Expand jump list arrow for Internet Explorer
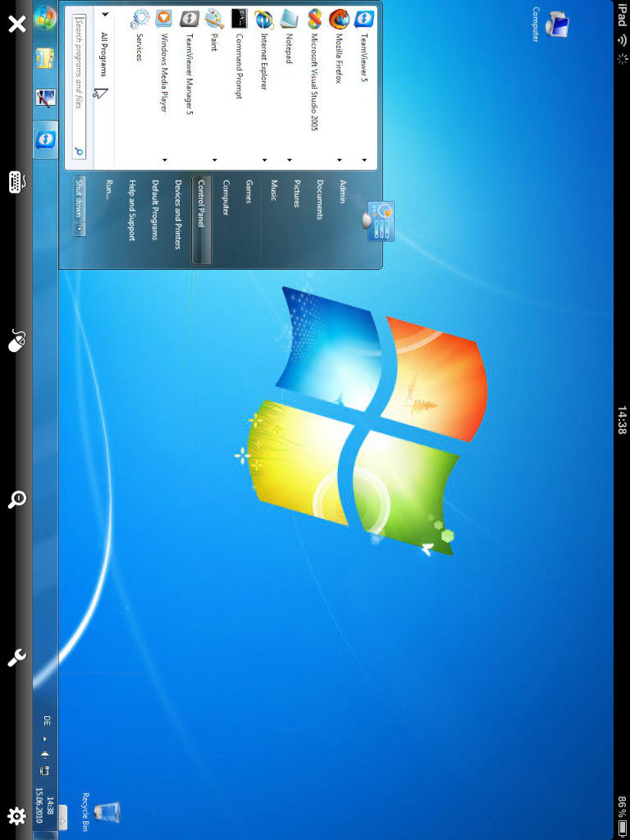630x840 pixels. (264, 160)
